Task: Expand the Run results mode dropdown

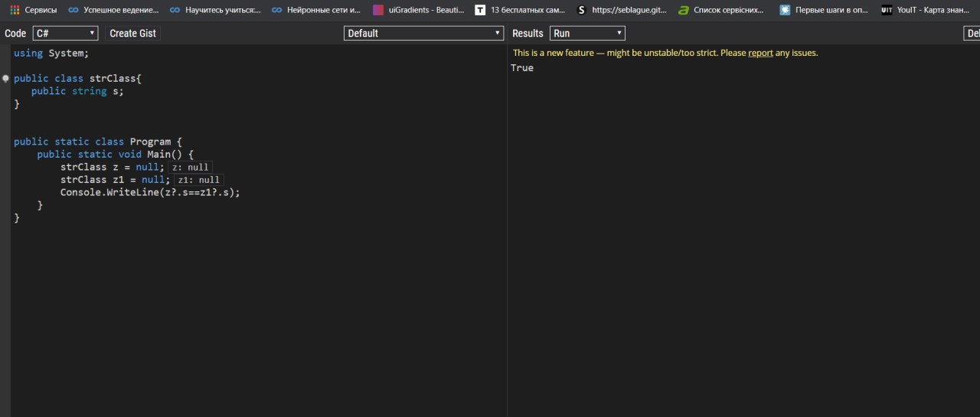Action: click(x=587, y=33)
